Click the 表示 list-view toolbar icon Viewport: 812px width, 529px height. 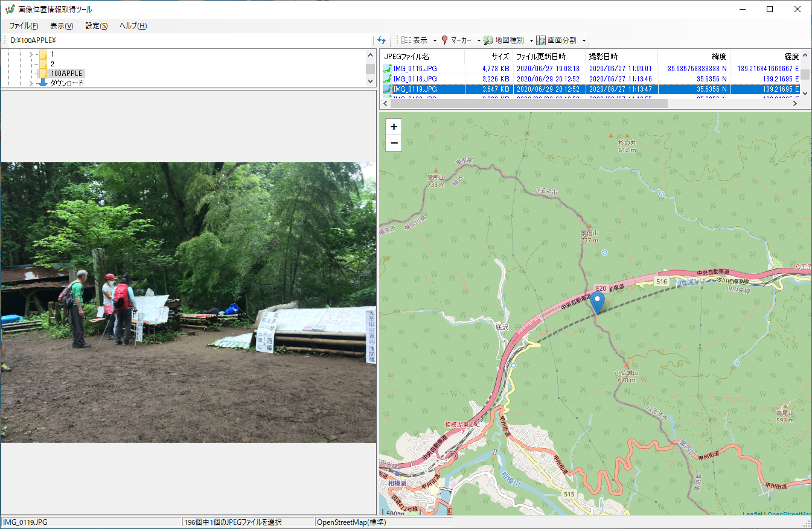[406, 40]
